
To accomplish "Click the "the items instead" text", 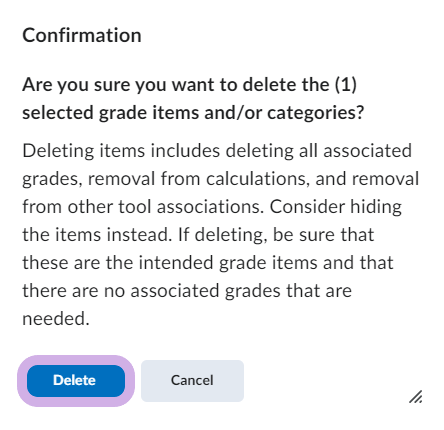I will [96, 235].
